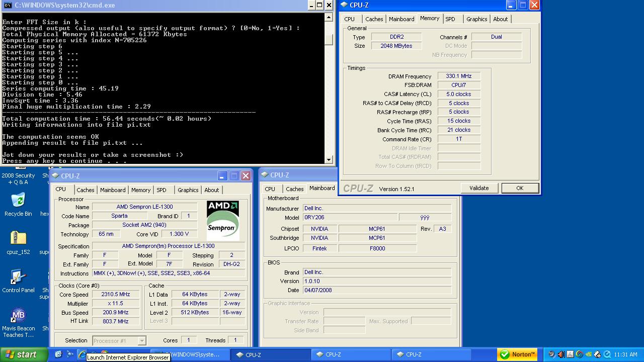Screen dimensions: 644x362
Task: Click AMD Sempron logo in CPU-Z
Action: [223, 220]
